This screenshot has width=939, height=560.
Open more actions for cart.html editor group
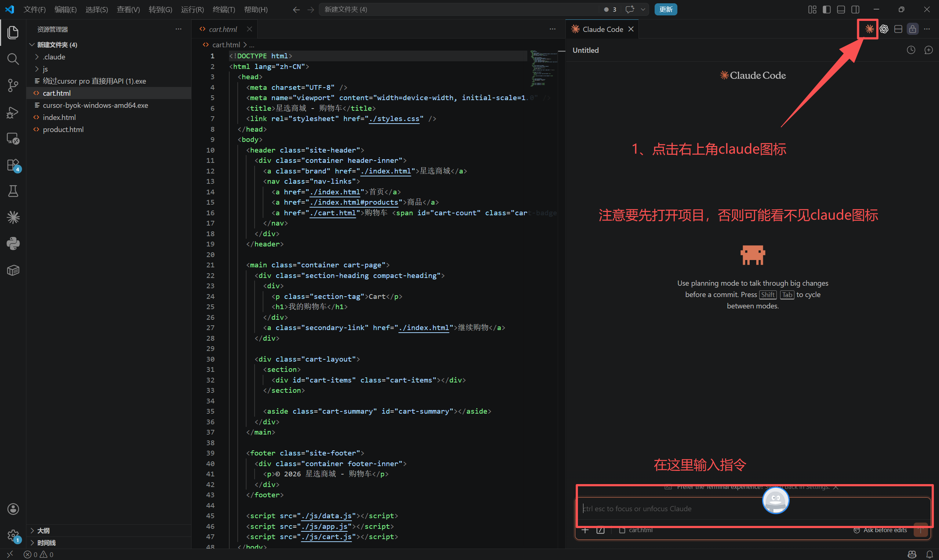point(552,29)
